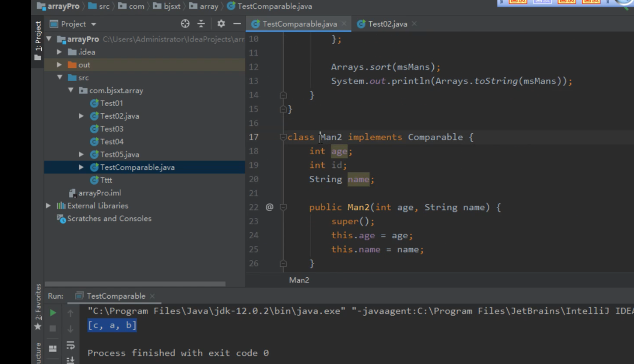Click fold end marker on line 14
Screen dimensions: 634x364
click(283, 95)
